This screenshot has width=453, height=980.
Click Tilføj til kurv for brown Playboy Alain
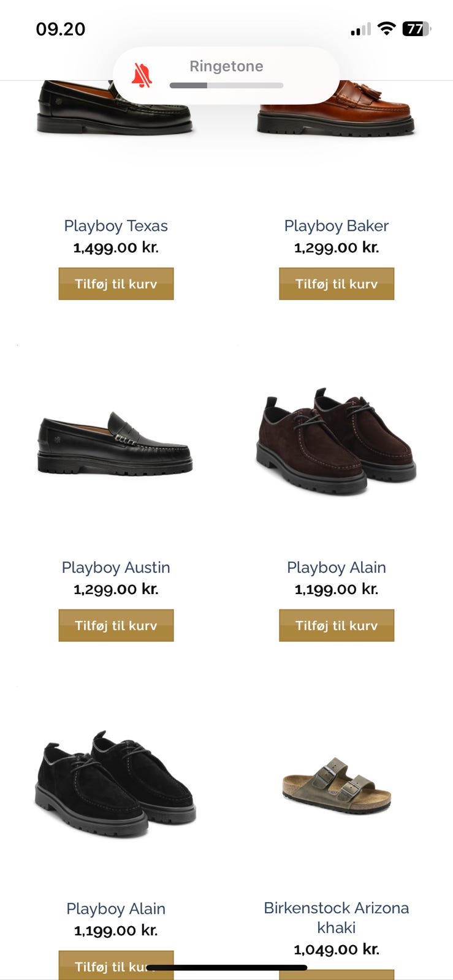337,625
